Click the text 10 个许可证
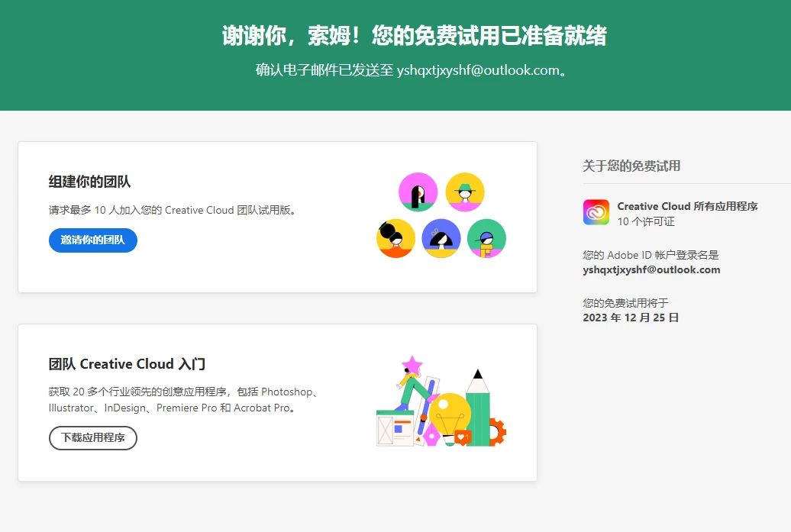791x532 pixels. click(x=646, y=221)
